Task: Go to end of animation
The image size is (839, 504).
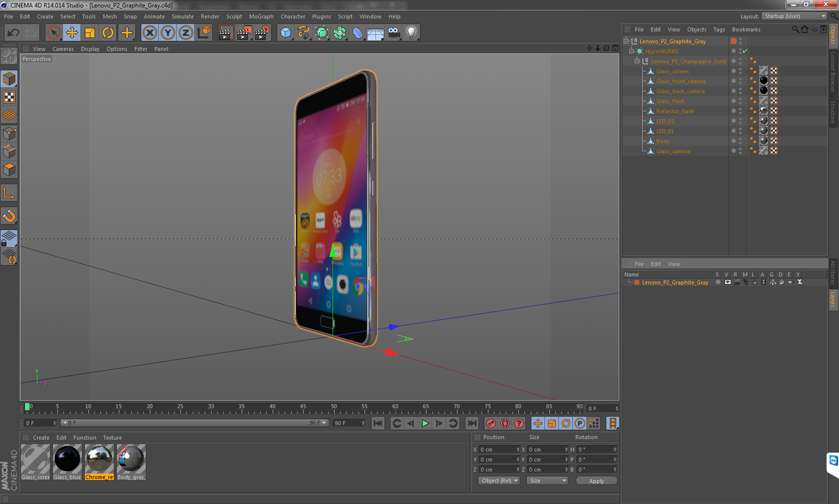Action: click(x=471, y=423)
